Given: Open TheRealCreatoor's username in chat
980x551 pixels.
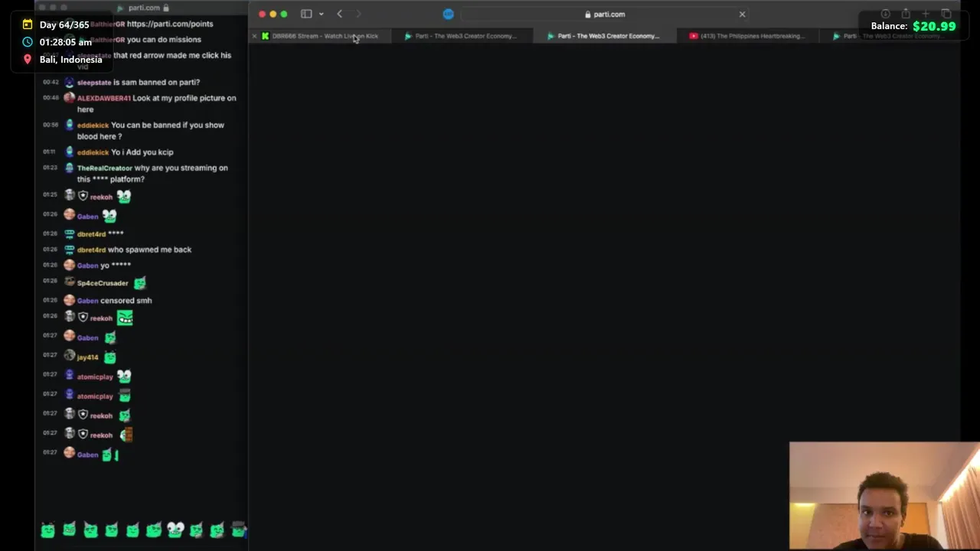Looking at the screenshot, I should tap(105, 168).
